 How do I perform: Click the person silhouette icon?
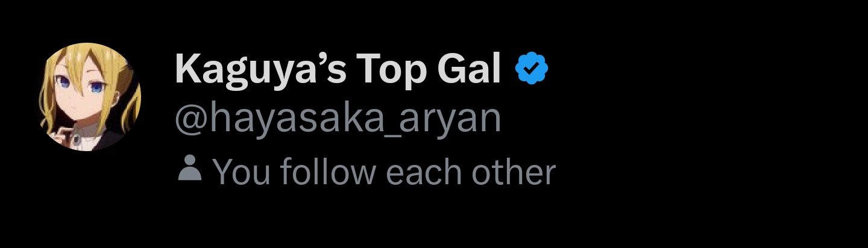190,168
